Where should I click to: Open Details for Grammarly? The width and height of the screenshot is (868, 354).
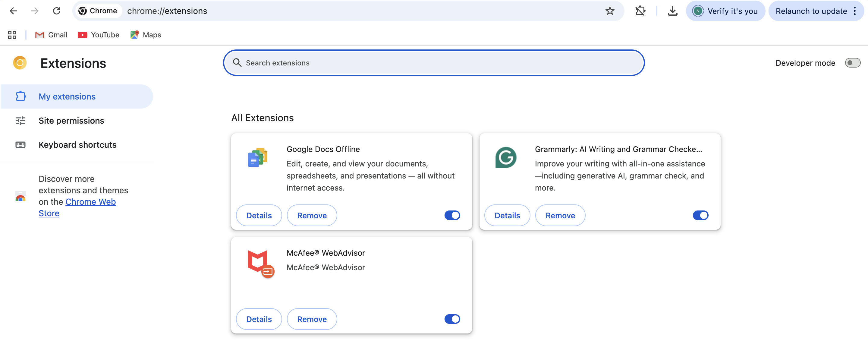[507, 215]
